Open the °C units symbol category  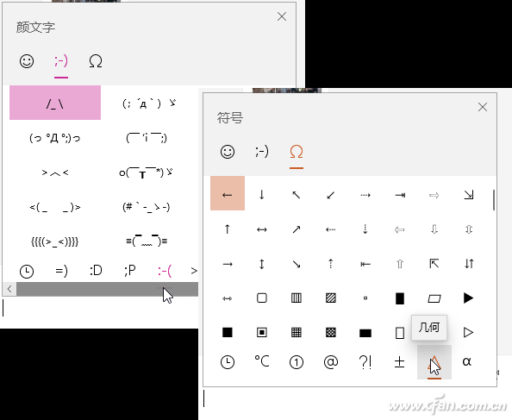pos(261,362)
